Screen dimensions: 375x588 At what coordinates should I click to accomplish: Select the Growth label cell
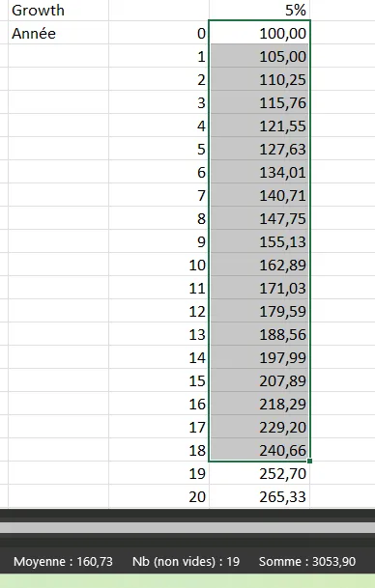[x=59, y=10]
